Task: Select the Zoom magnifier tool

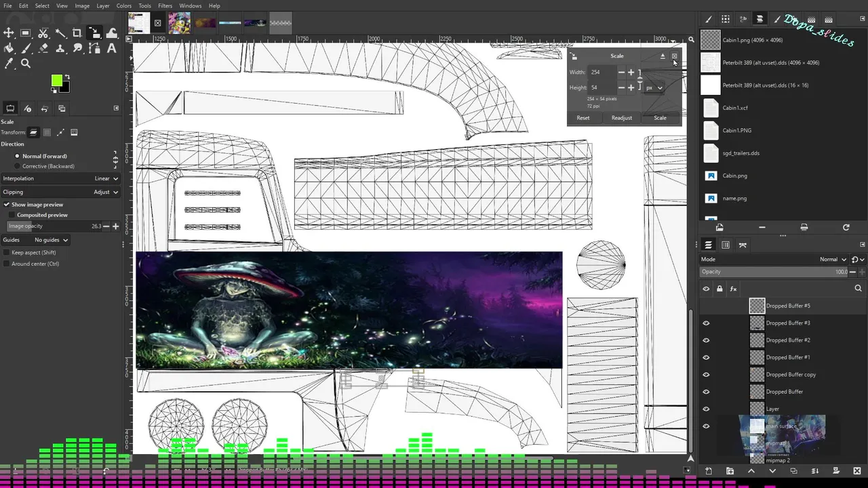Action: [26, 64]
